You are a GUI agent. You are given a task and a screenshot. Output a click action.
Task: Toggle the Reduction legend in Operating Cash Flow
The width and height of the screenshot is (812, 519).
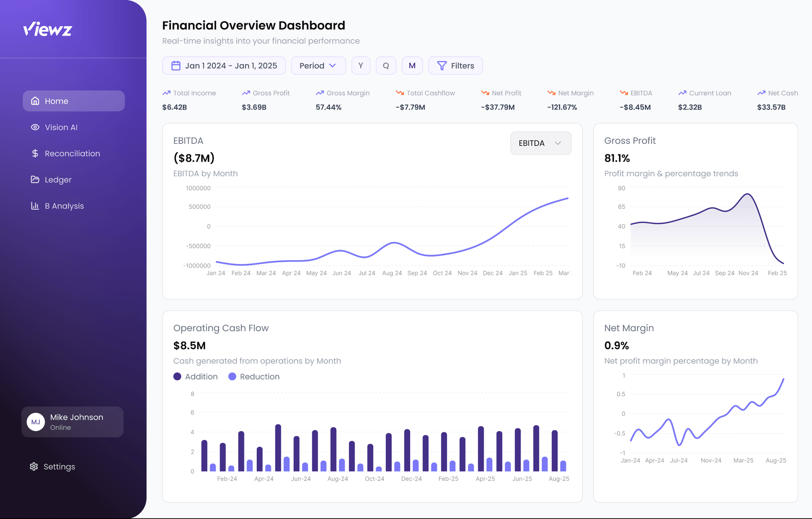click(x=254, y=376)
